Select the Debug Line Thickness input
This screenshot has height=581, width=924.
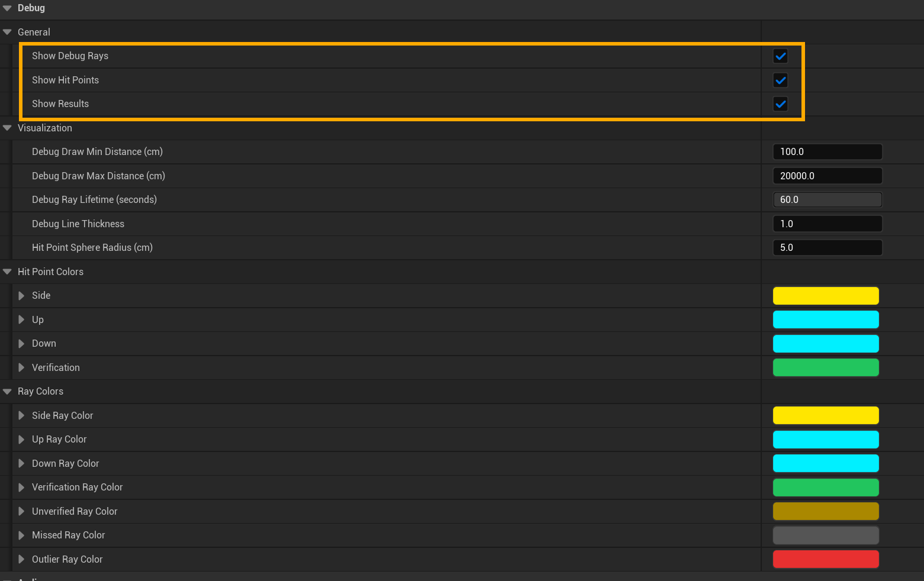click(827, 224)
